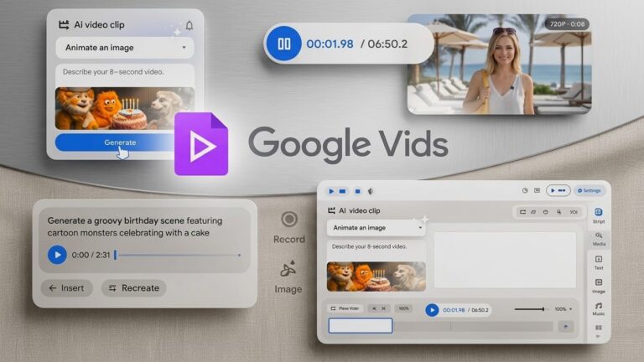This screenshot has height=362, width=644.
Task: Click the skip-forward arrow beside the 100% chip
Action: (384, 308)
